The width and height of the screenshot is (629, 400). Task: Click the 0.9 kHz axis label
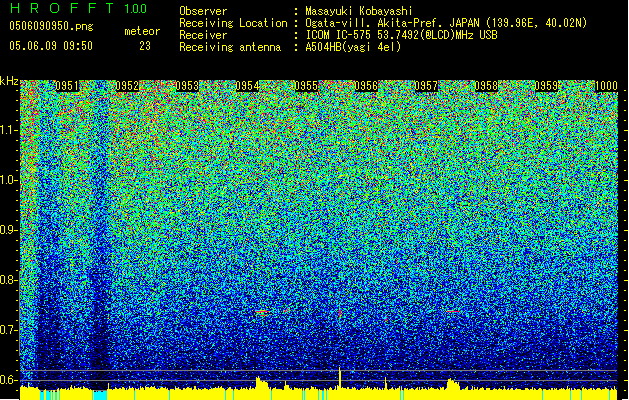9,230
